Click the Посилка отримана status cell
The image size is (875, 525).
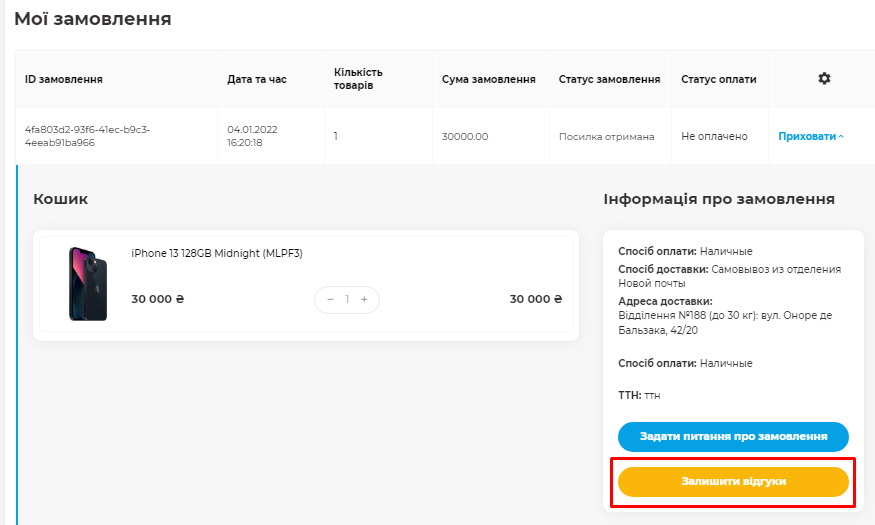click(x=607, y=137)
